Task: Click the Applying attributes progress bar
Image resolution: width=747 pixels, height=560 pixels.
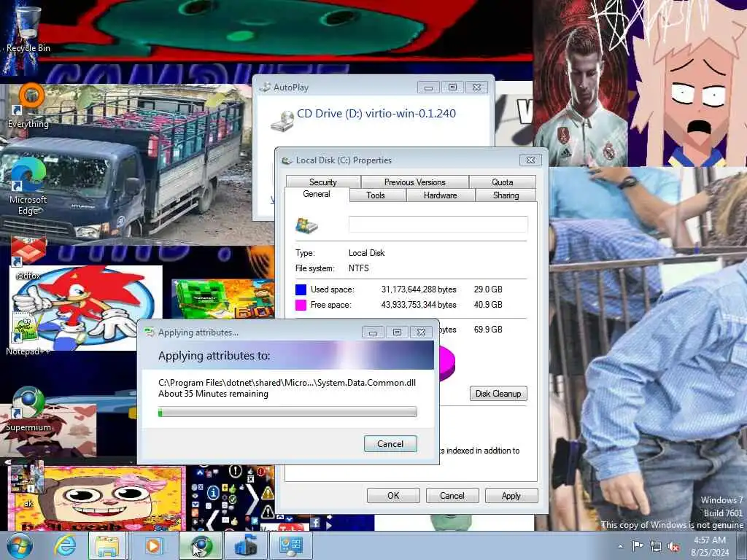Action: pos(287,412)
